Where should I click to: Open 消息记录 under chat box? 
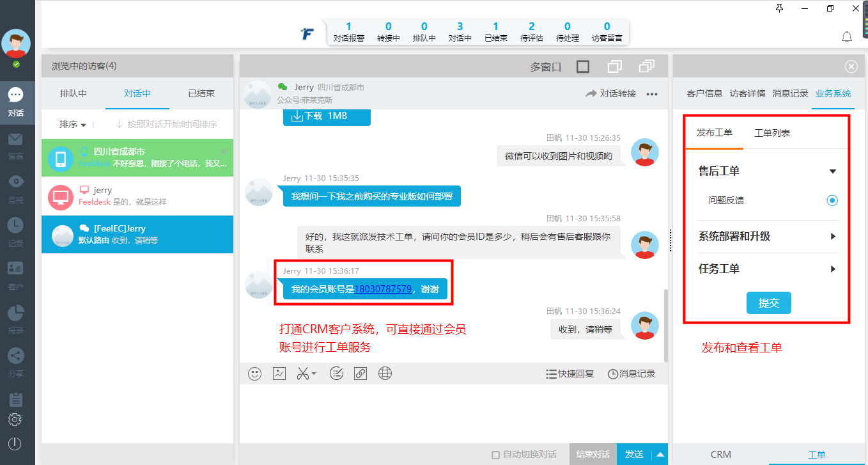632,374
